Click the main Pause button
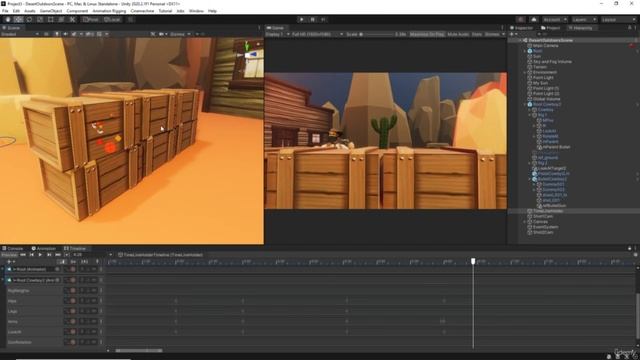Screen dimensions: 640x360 click(x=313, y=20)
